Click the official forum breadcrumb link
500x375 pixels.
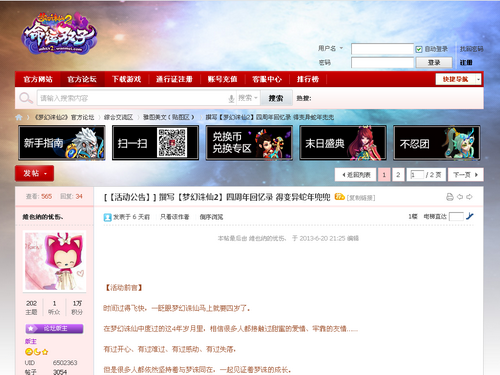(65, 117)
